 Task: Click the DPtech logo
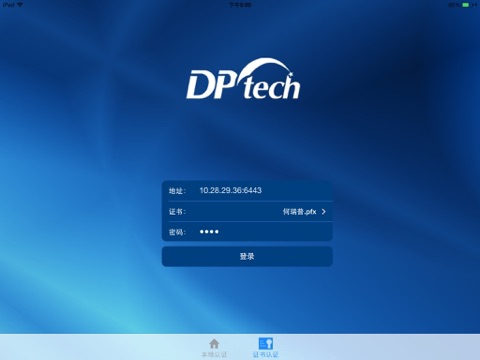243,79
